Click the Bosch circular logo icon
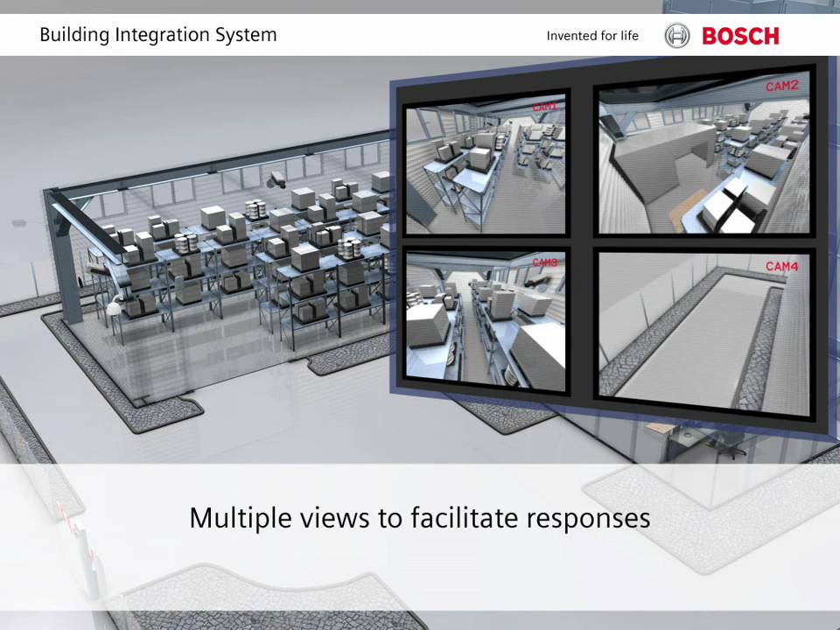 tap(677, 36)
